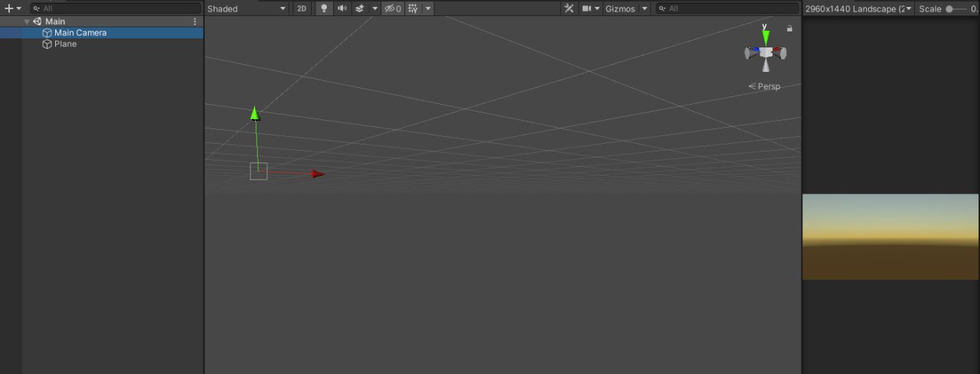Open the Main scene kebab options menu
Viewport: 980px width, 374px height.
tap(194, 21)
